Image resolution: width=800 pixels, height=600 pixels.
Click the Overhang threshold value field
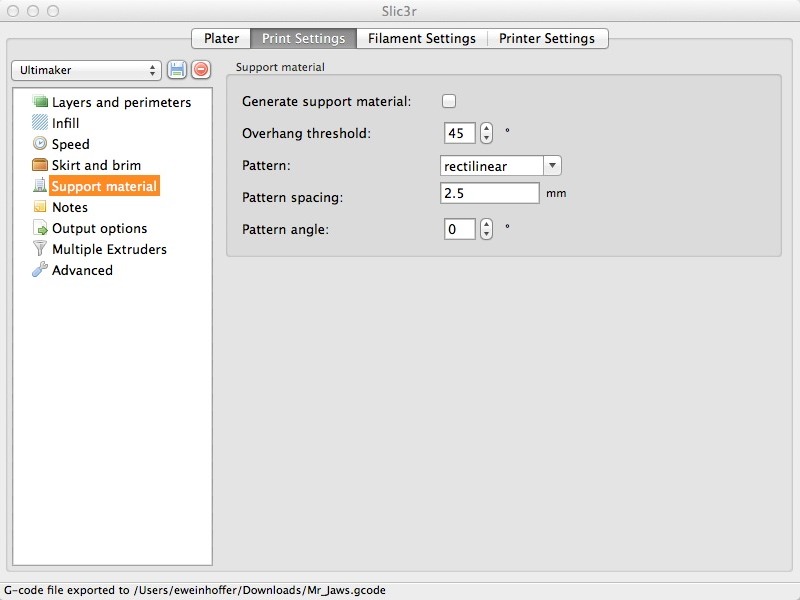(x=460, y=133)
